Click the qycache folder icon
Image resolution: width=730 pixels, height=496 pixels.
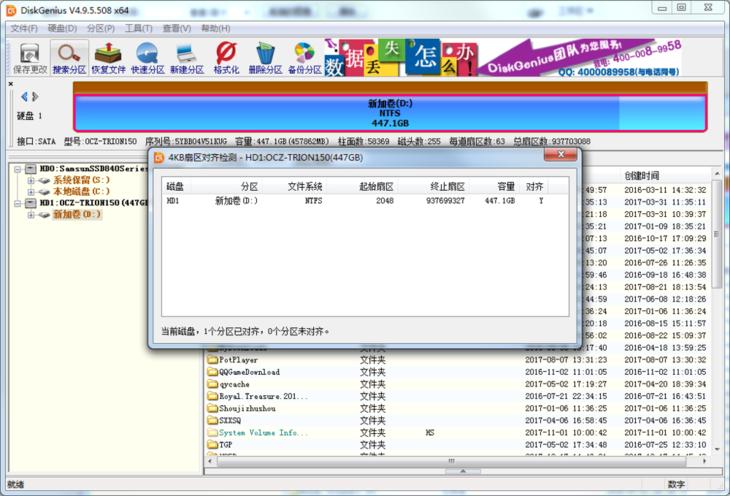pos(213,384)
